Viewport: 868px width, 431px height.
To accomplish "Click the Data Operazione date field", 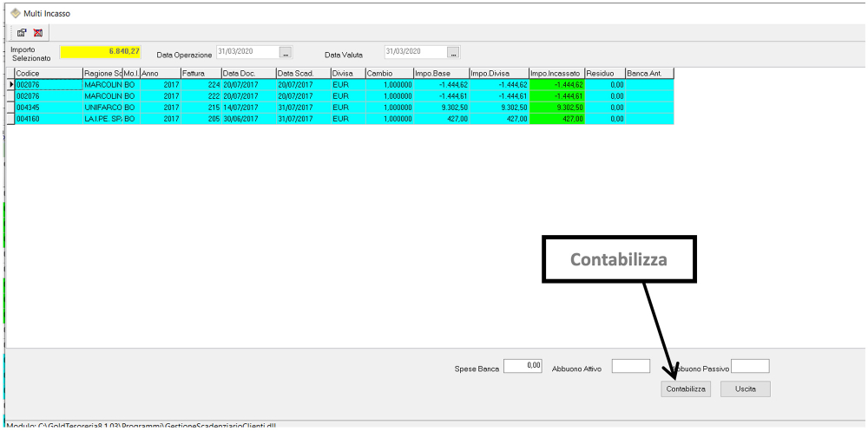I will pyautogui.click(x=247, y=53).
